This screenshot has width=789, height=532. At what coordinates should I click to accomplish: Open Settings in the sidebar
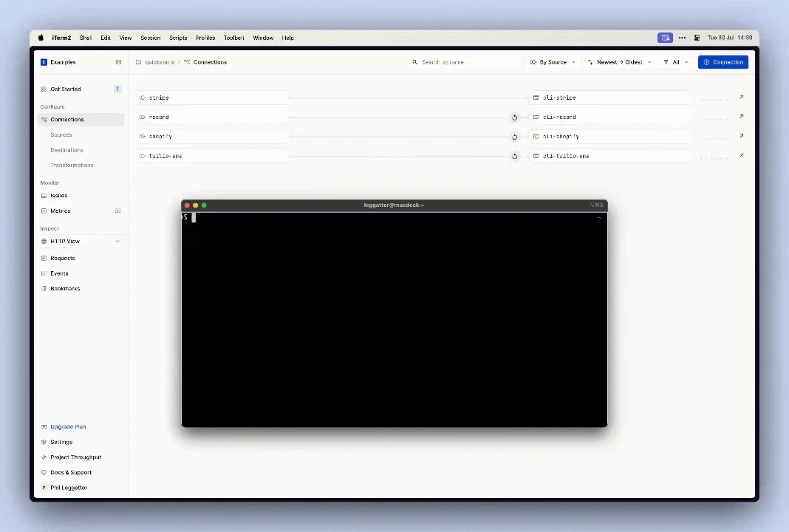[61, 442]
